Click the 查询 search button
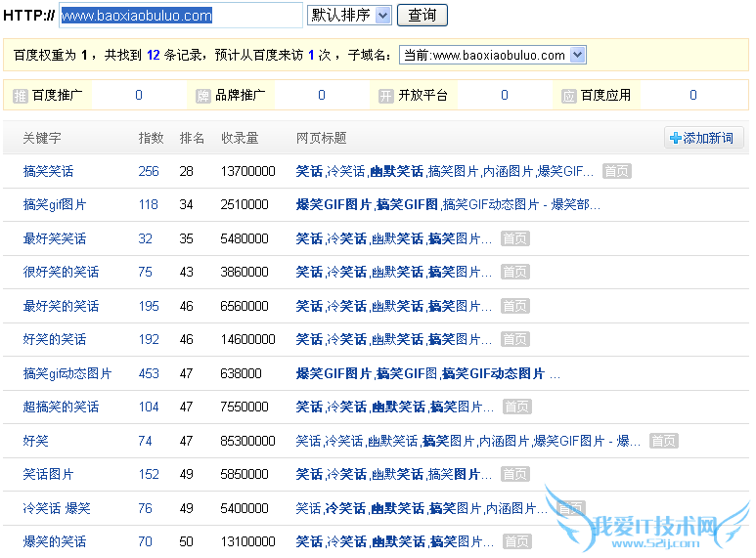Viewport: 756px width, 558px height. 422,16
